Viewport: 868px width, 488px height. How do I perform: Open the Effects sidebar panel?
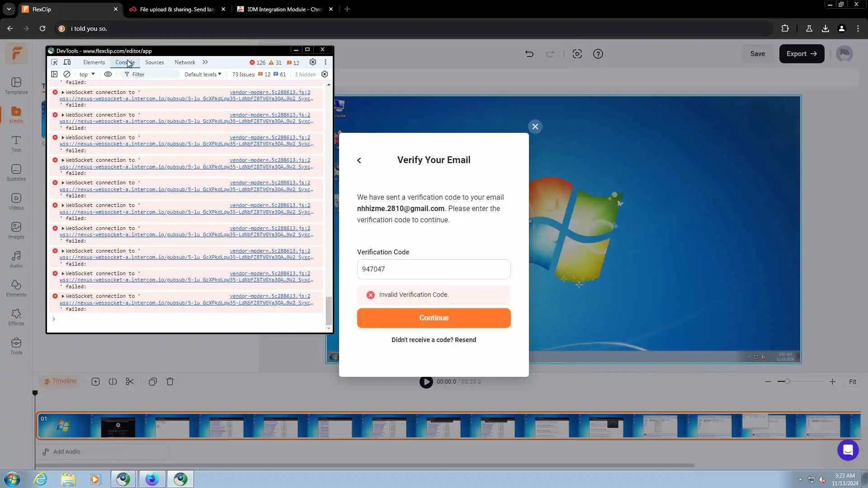(x=16, y=317)
